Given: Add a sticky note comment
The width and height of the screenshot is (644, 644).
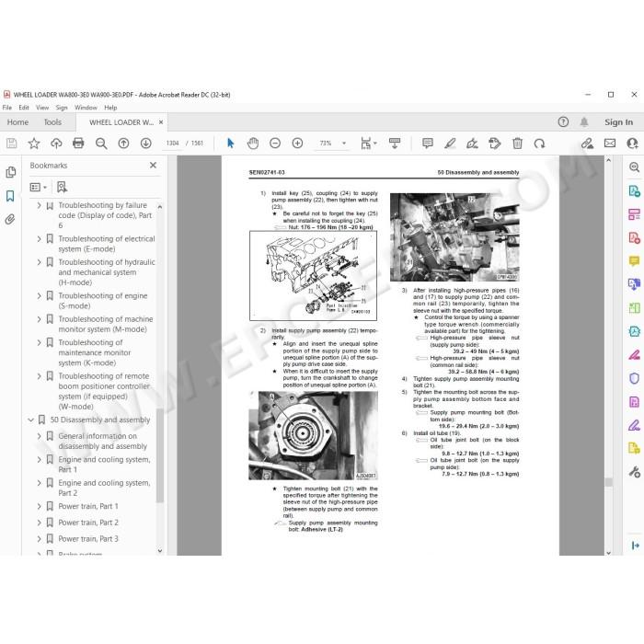Looking at the screenshot, I should 428,143.
